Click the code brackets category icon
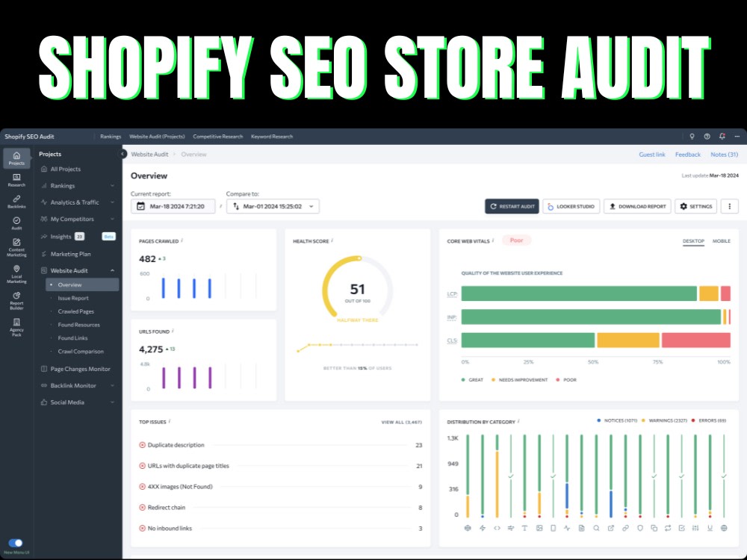Image resolution: width=747 pixels, height=560 pixels. pos(497,528)
